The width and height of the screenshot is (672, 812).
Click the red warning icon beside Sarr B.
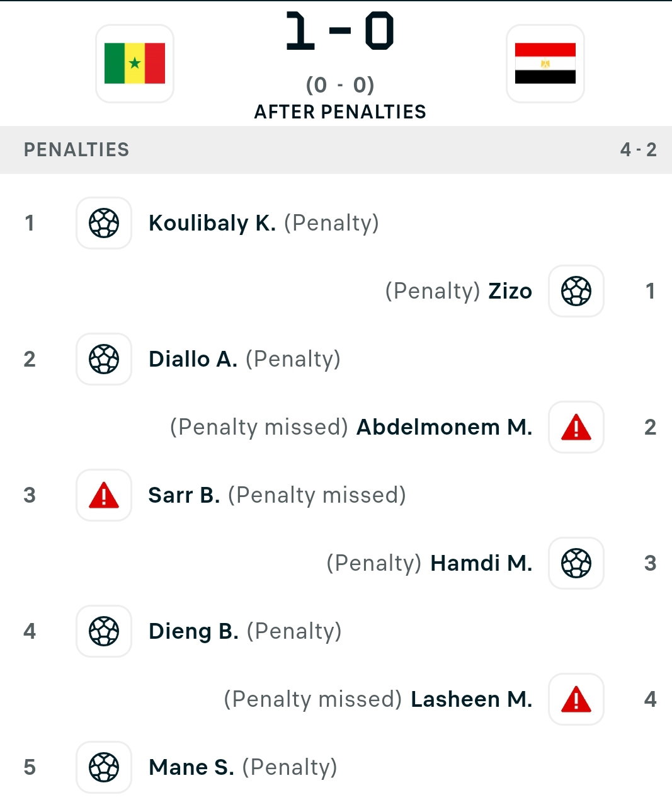[104, 495]
